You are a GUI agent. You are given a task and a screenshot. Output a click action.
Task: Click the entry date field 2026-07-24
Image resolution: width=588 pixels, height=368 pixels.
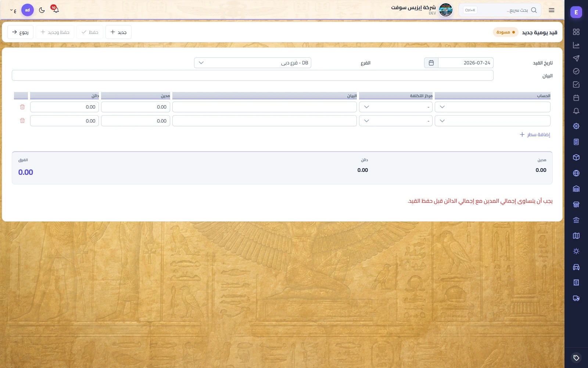tap(466, 63)
